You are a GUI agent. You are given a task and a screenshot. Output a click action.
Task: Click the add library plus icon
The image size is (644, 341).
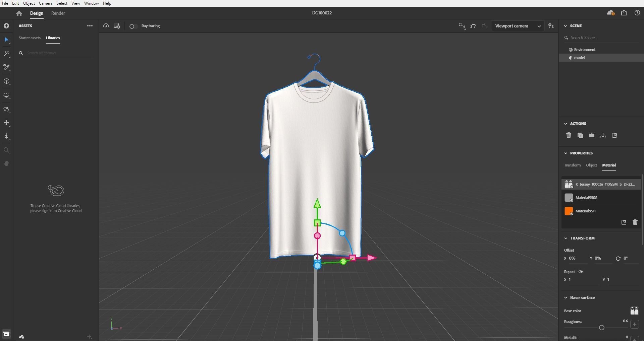point(89,337)
